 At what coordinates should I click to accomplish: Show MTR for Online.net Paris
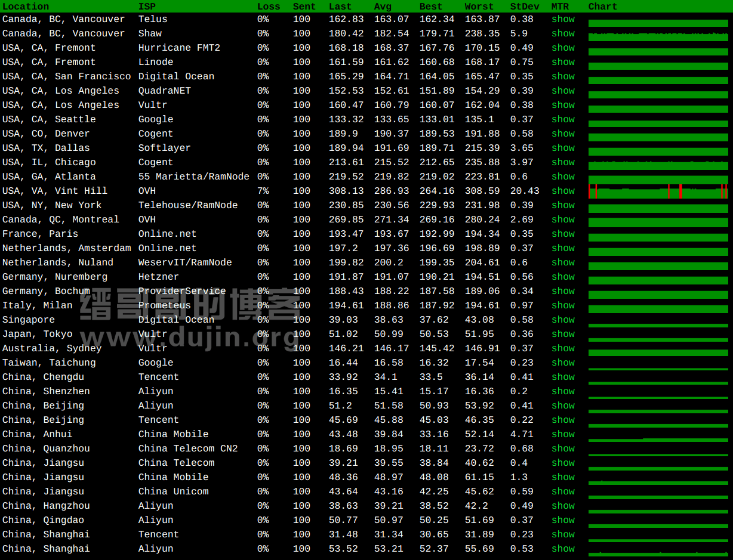[563, 234]
